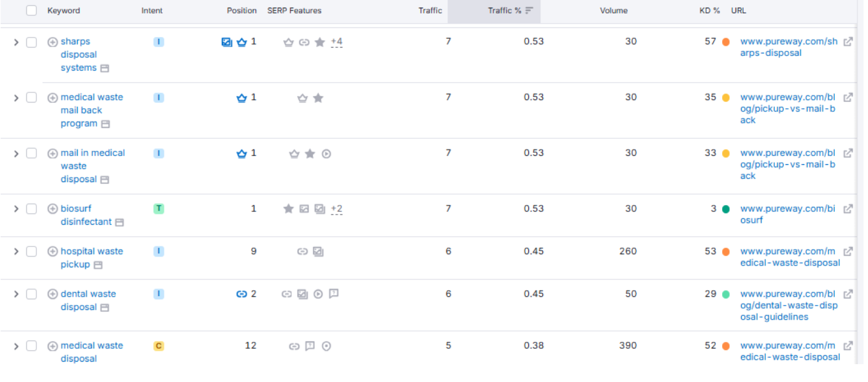Check the hospital waste pickup row checkbox
Viewport: 868px width, 382px height.
tap(31, 251)
